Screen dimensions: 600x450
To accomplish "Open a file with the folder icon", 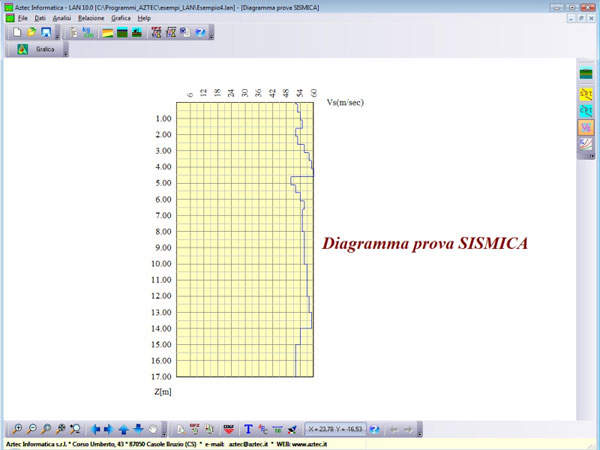I will click(x=31, y=33).
